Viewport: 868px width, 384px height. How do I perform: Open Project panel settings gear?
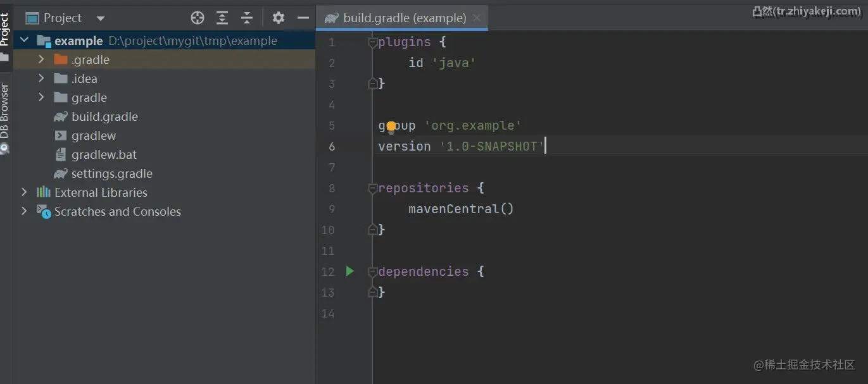[279, 18]
